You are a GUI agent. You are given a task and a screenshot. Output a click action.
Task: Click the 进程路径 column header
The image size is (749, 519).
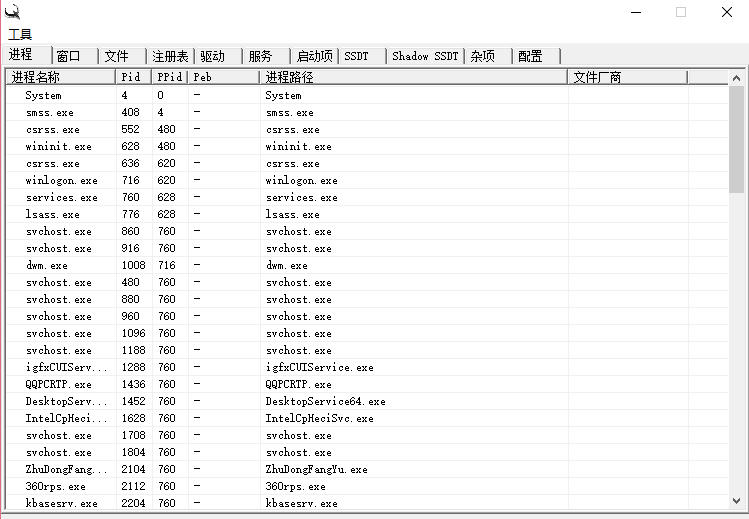[410, 77]
